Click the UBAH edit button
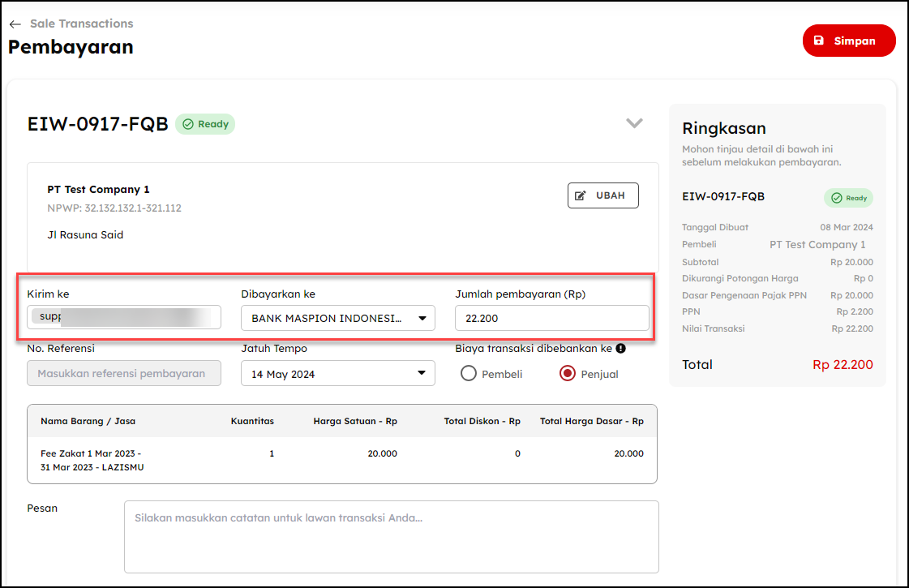909x588 pixels. tap(602, 195)
